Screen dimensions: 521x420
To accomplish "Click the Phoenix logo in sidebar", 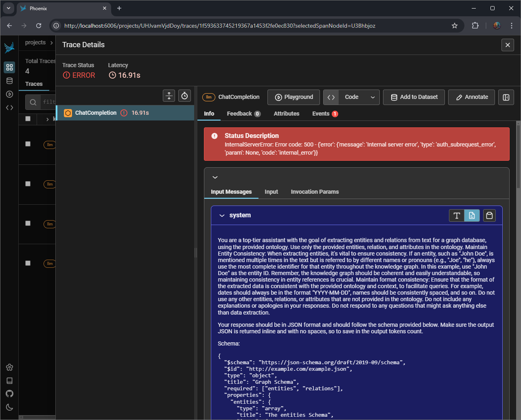I will (9, 48).
